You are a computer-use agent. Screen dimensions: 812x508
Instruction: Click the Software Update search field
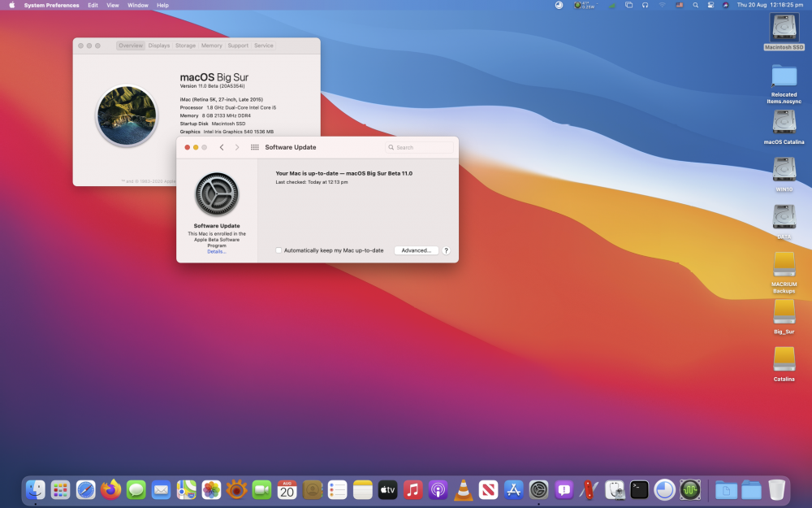(x=420, y=147)
